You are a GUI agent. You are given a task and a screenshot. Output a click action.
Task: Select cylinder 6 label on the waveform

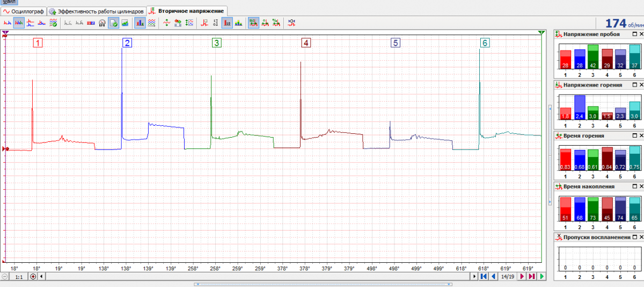(x=485, y=43)
